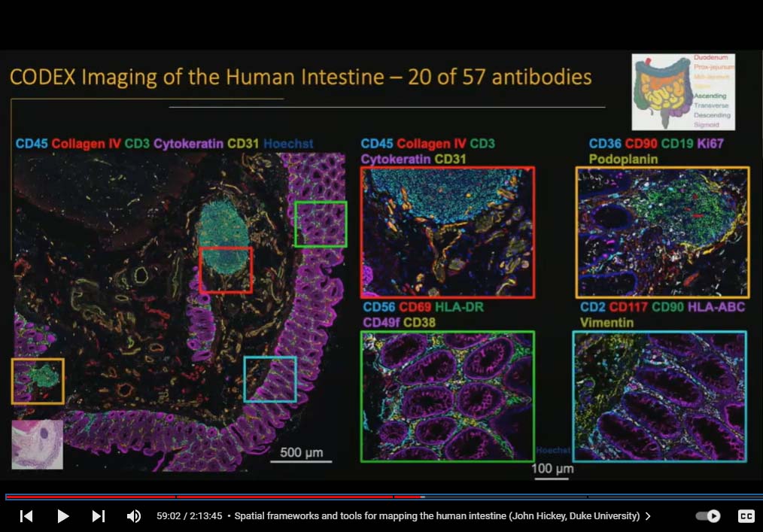Image resolution: width=763 pixels, height=532 pixels.
Task: Click the 'CD49f CD38' label text
Action: [x=399, y=323]
